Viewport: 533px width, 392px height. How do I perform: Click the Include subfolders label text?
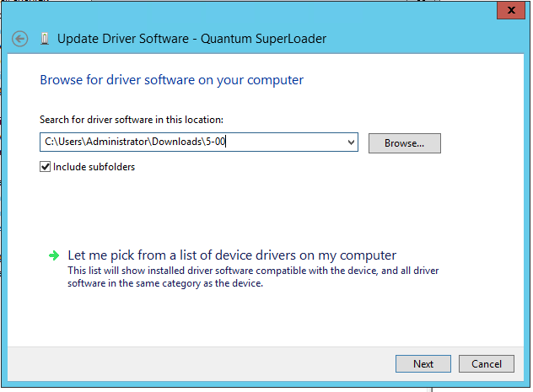pyautogui.click(x=94, y=167)
